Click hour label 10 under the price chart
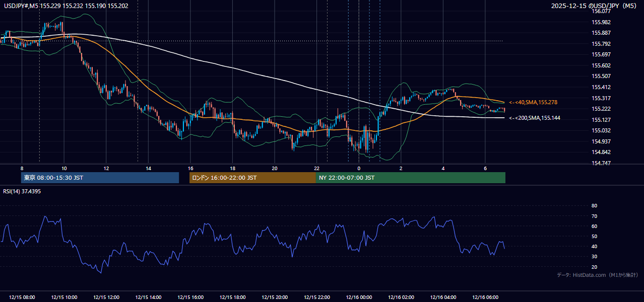Screen dimensions: 644x302 (x=64, y=168)
